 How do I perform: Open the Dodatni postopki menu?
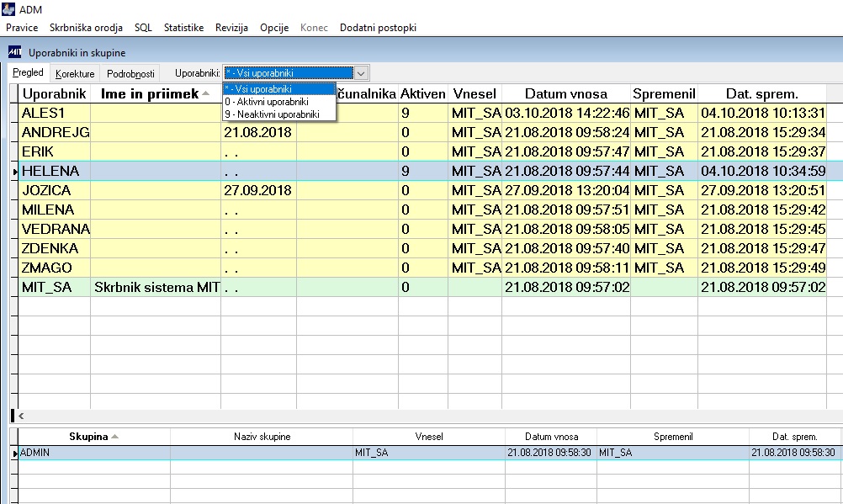pos(378,28)
